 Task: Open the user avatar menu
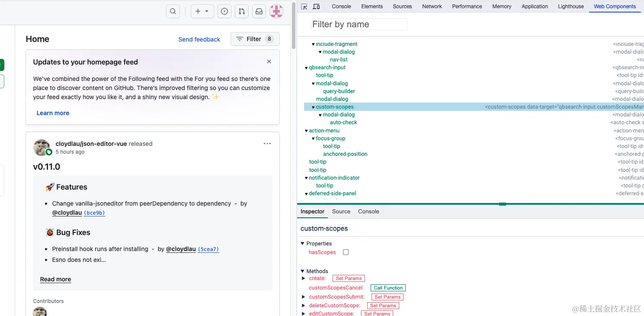click(276, 11)
